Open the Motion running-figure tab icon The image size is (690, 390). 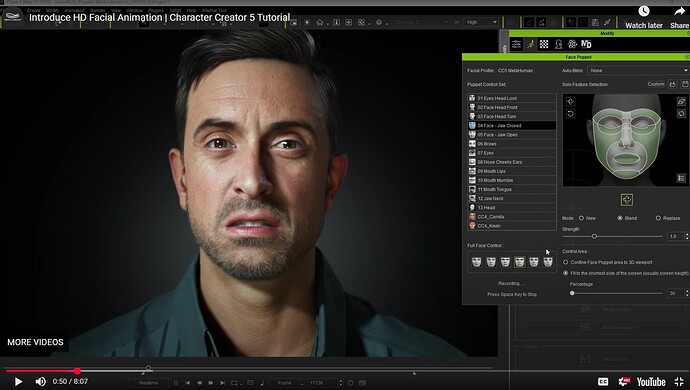click(530, 44)
